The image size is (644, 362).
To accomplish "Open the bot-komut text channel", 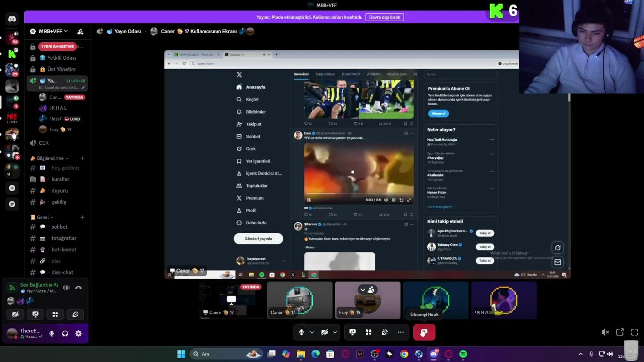I will tap(58, 249).
